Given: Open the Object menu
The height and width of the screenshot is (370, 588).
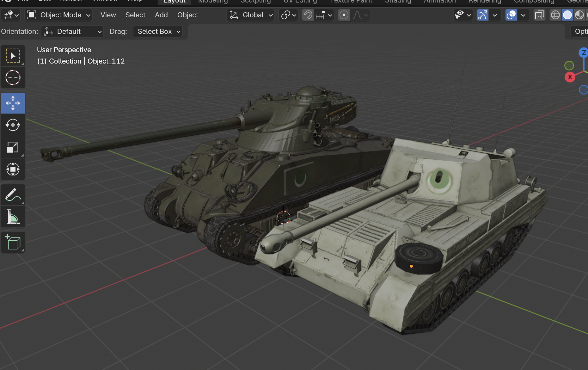Looking at the screenshot, I should pyautogui.click(x=187, y=15).
